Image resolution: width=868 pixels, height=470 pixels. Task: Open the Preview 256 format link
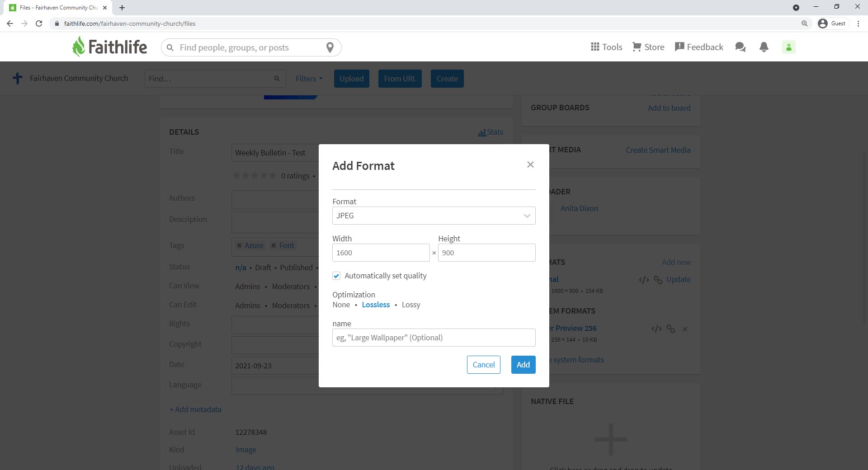pos(573,328)
